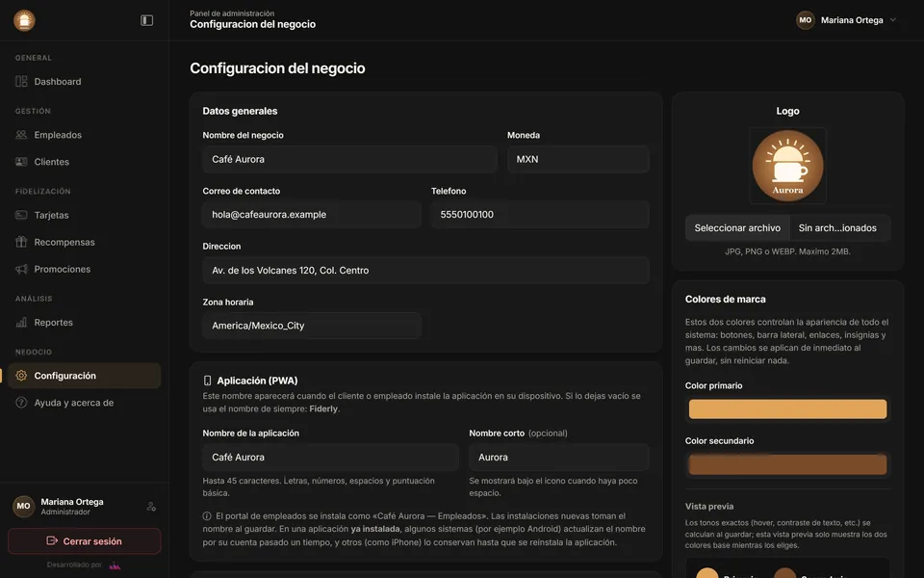The image size is (924, 578).
Task: Collapse the sidebar with the panel toggle icon
Action: point(146,20)
